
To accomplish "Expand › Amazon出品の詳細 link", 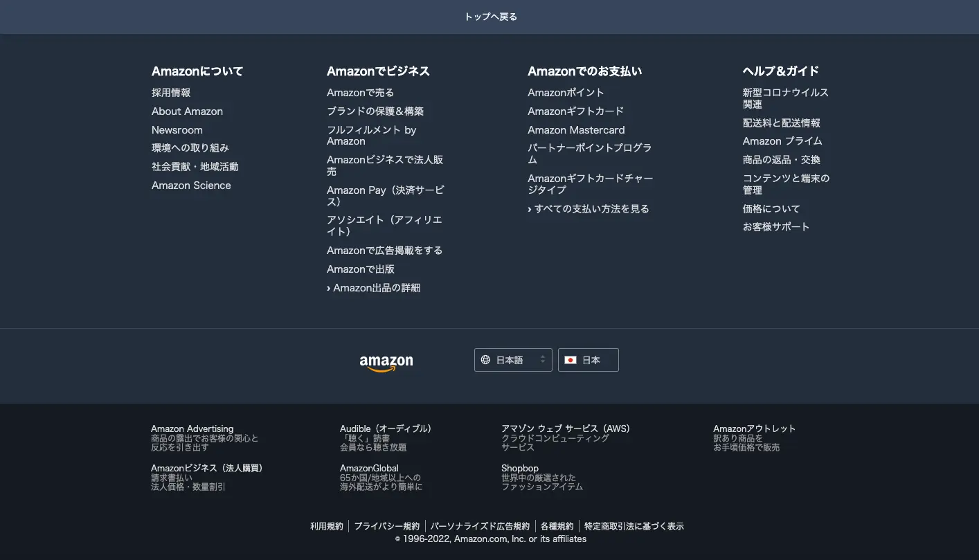I will tap(373, 288).
